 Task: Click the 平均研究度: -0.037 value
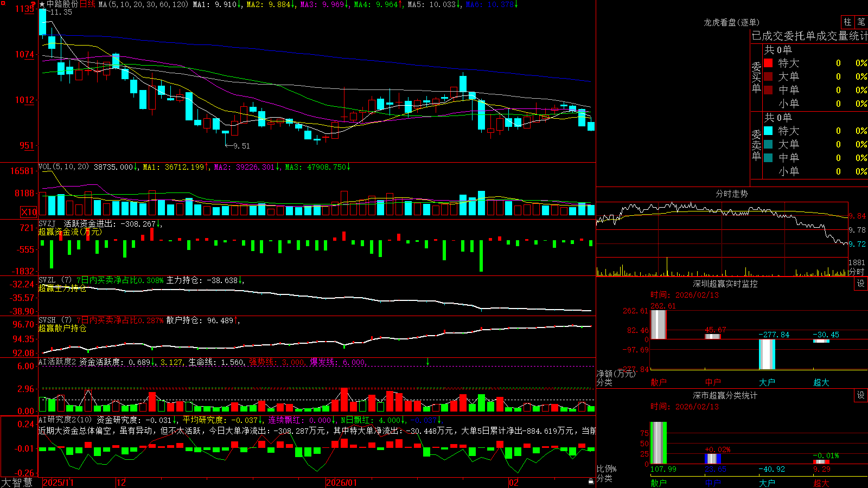pos(220,420)
